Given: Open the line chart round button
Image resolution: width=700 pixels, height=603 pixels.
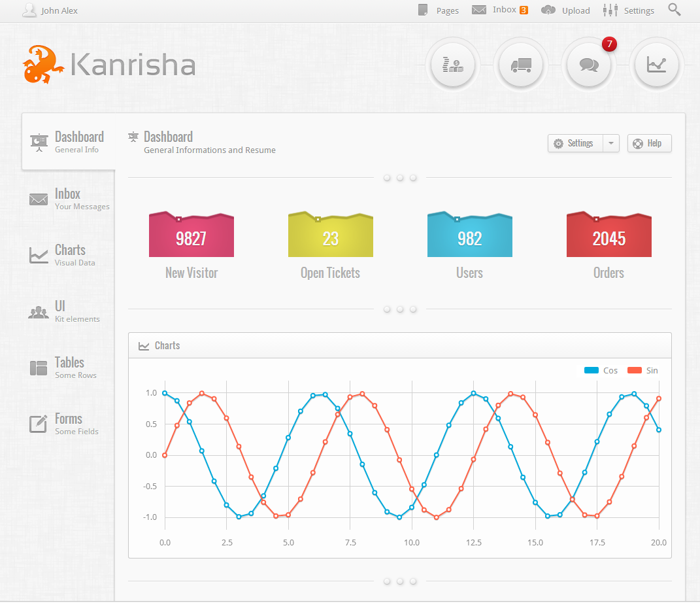Looking at the screenshot, I should [x=656, y=65].
